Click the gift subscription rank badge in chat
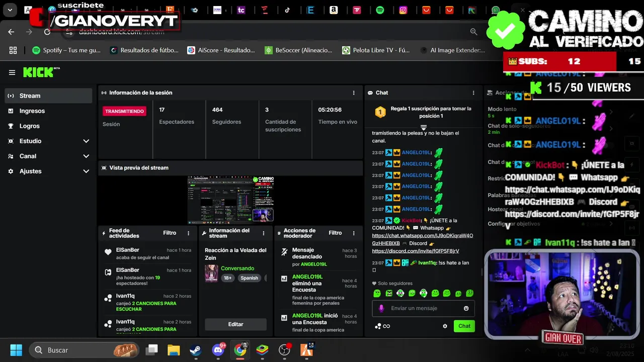This screenshot has width=644, height=362. (380, 112)
